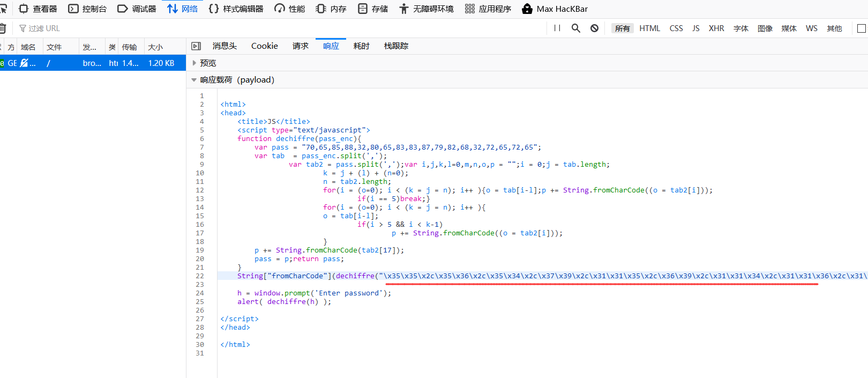This screenshot has width=868, height=378.
Task: Sort by 发... initiator column header
Action: pyautogui.click(x=92, y=47)
